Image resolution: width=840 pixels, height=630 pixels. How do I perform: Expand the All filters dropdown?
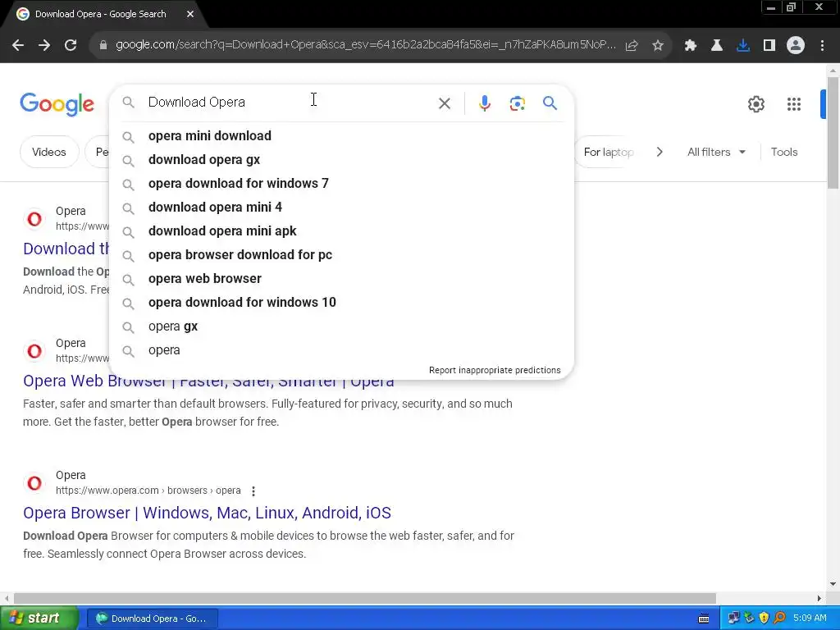pyautogui.click(x=716, y=152)
